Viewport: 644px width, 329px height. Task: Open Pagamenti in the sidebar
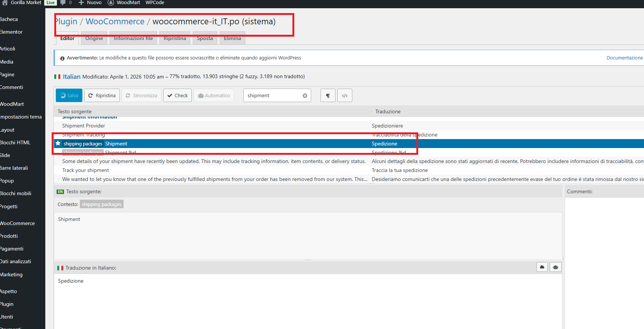tap(12, 249)
